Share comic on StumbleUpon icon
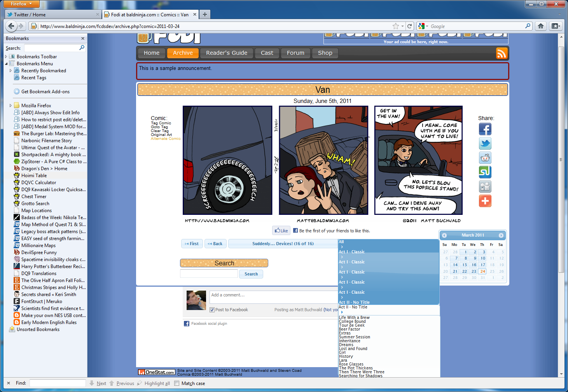Image resolution: width=568 pixels, height=392 pixels. 485,172
